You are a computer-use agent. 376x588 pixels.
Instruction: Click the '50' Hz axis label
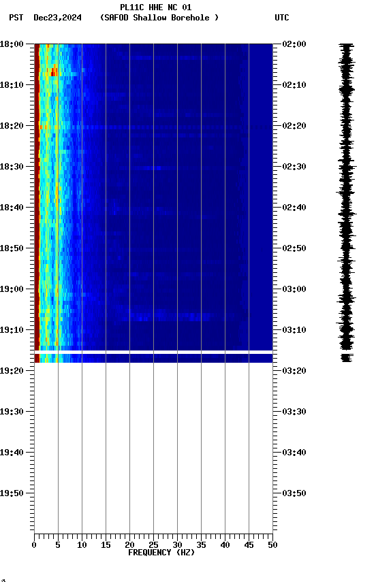click(272, 545)
